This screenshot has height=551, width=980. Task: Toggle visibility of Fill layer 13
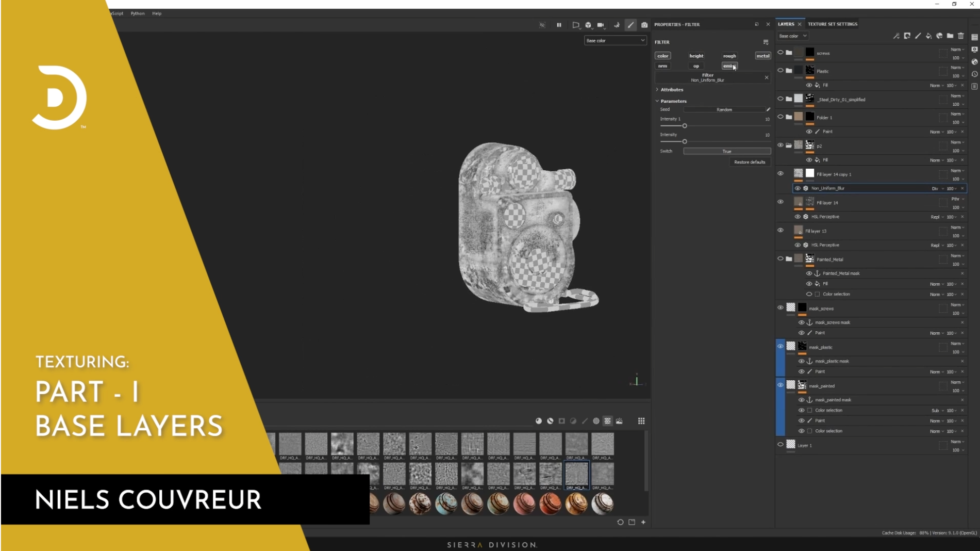click(780, 231)
